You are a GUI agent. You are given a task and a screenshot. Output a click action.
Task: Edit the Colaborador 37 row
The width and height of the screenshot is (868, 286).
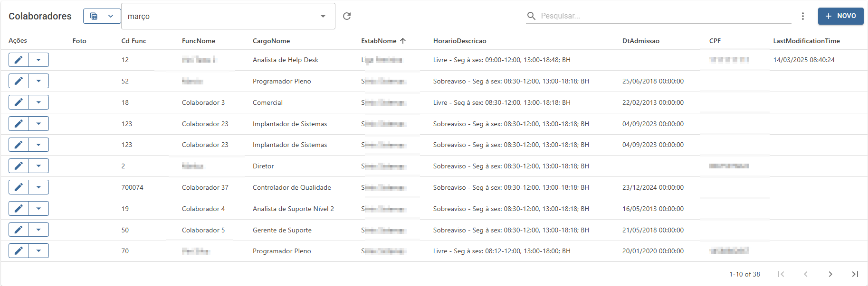[x=19, y=187]
